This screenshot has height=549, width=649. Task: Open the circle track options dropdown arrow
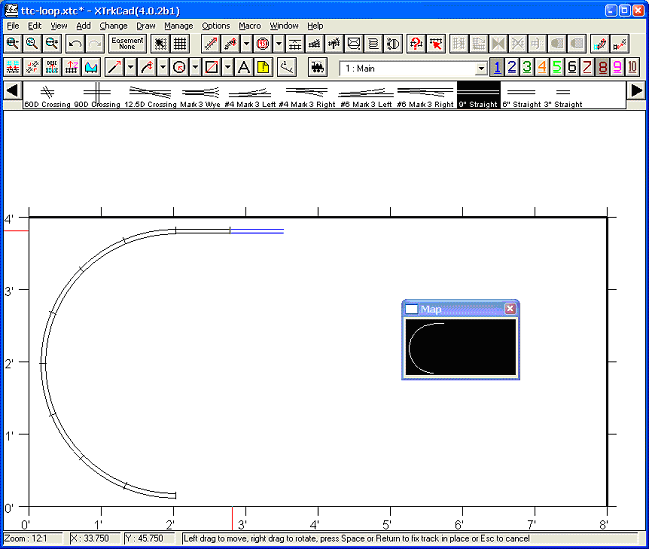coord(279,44)
